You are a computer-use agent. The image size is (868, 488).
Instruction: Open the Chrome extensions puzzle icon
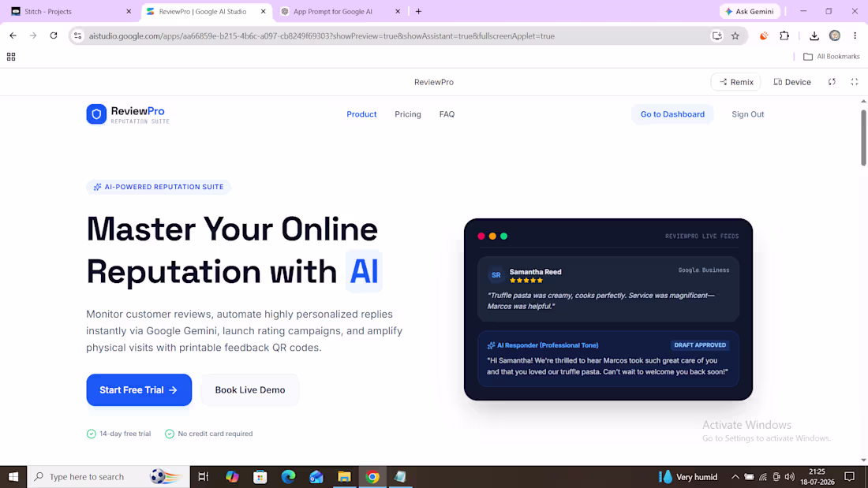tap(784, 36)
